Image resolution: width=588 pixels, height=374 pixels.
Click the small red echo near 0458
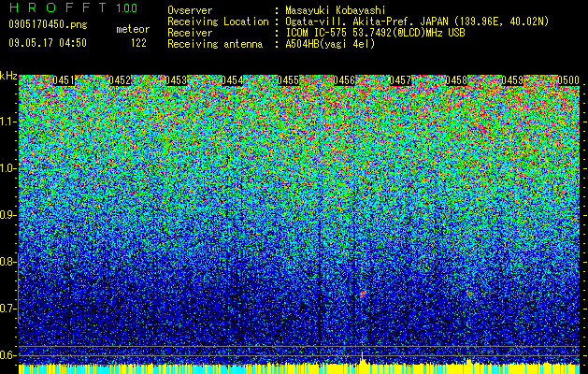pos(469,295)
